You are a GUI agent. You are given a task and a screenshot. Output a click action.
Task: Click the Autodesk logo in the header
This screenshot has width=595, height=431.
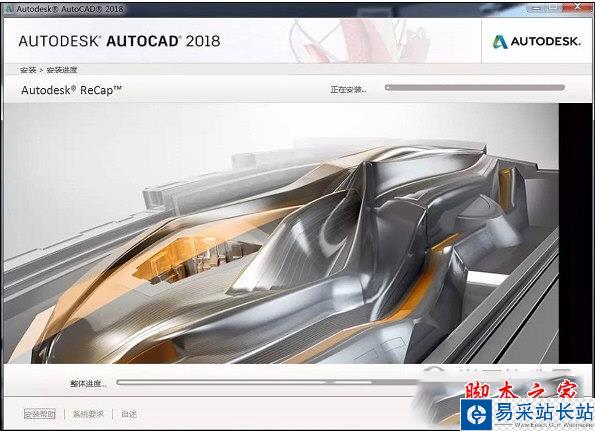coord(537,41)
